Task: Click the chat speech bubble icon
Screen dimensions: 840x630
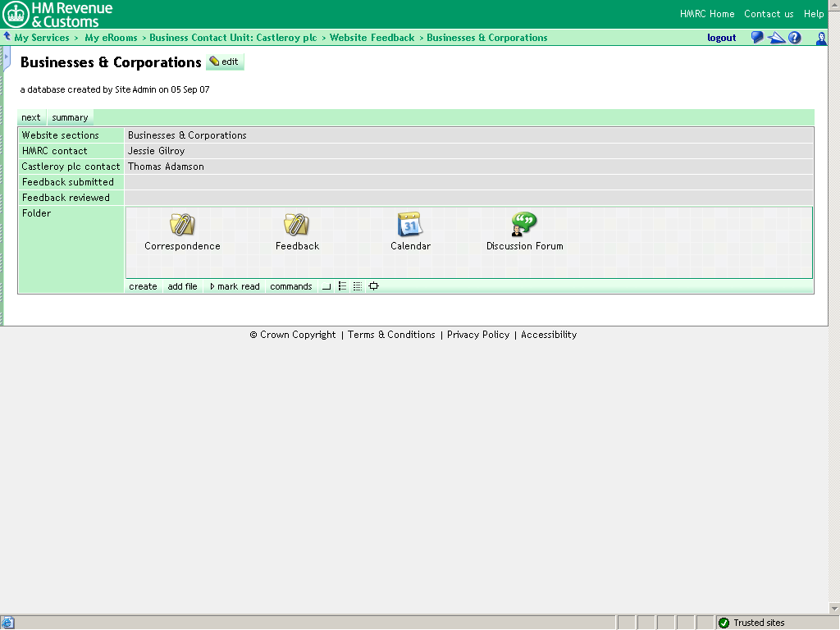Action: 757,38
